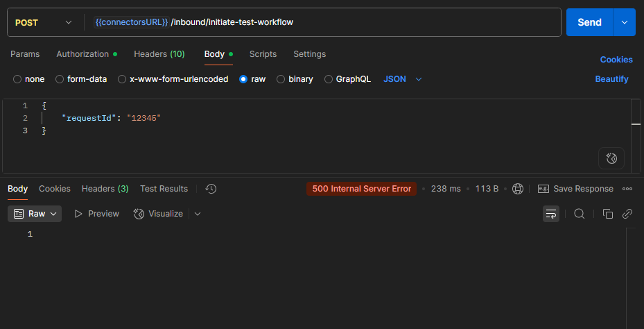Viewport: 644px width, 329px height.
Task: Copy the response body icon
Action: click(x=607, y=214)
